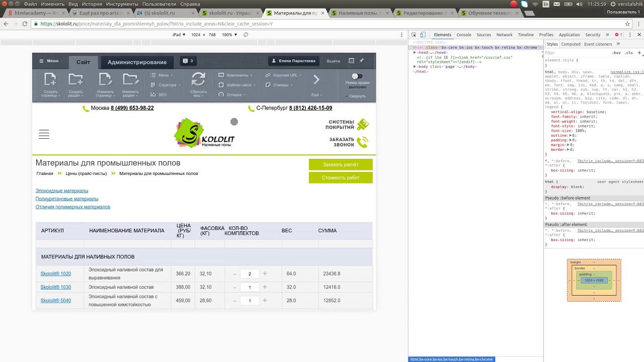Open the История menu in menu bar

[92, 4]
